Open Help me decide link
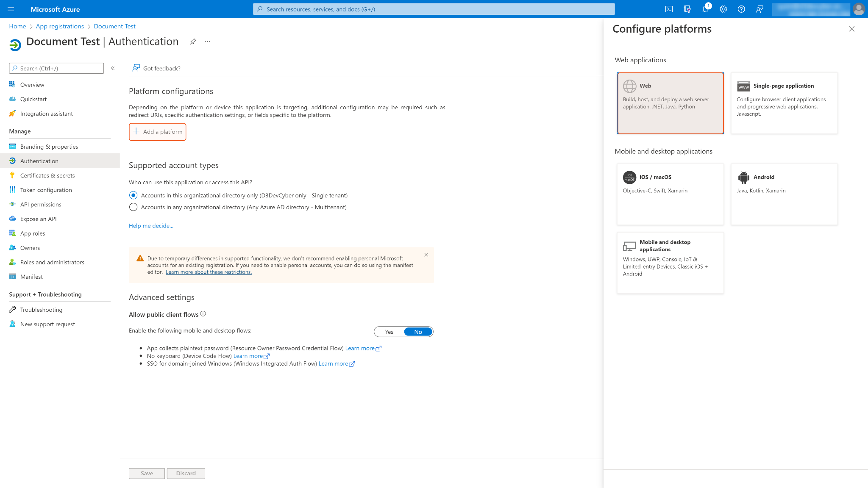 coord(151,226)
